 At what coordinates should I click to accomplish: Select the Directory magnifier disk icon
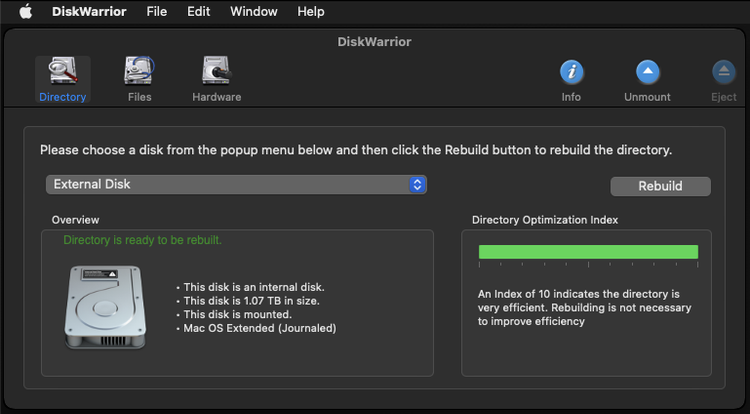(x=63, y=71)
